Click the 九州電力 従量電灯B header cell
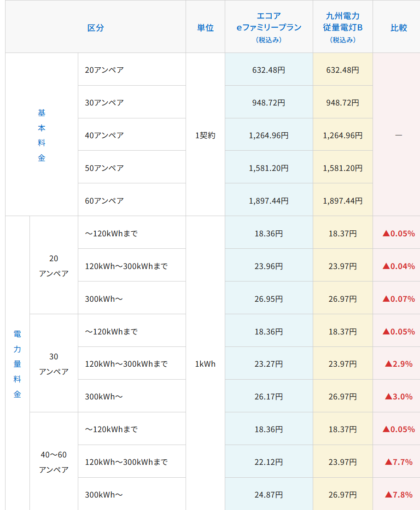Viewport: 420px width, 510px height. pyautogui.click(x=343, y=27)
